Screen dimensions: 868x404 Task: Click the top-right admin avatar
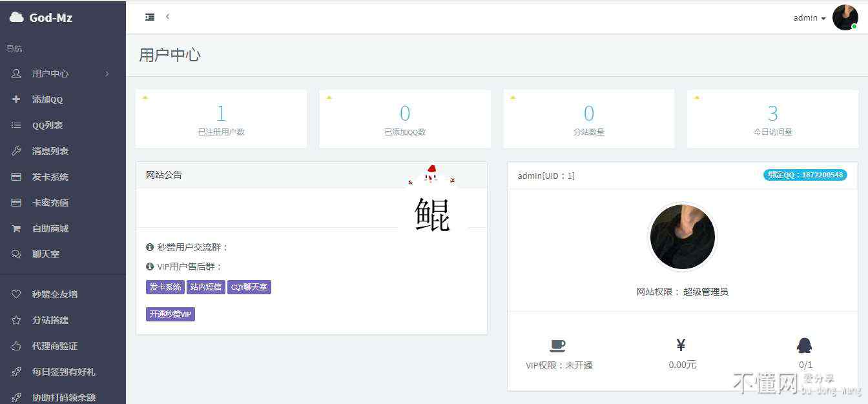845,17
